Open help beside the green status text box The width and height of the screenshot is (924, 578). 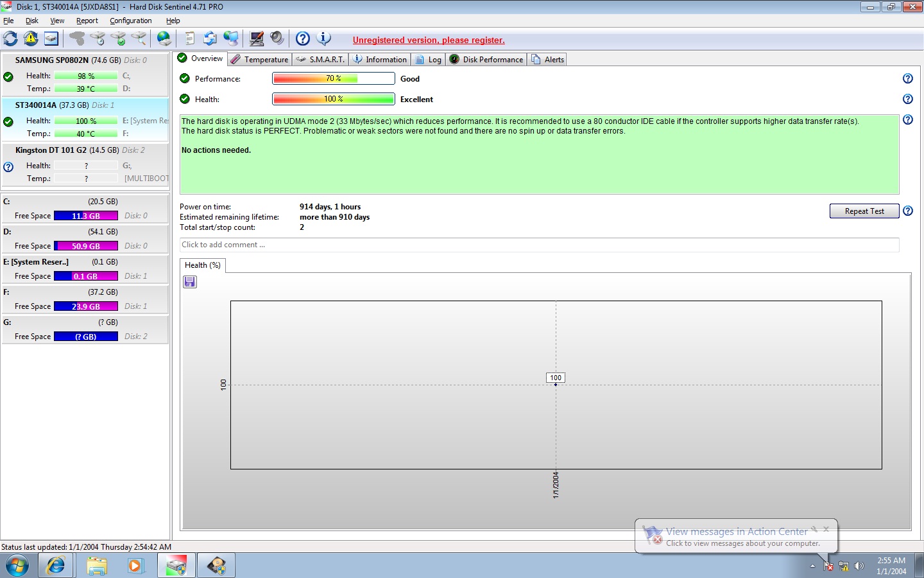click(908, 119)
